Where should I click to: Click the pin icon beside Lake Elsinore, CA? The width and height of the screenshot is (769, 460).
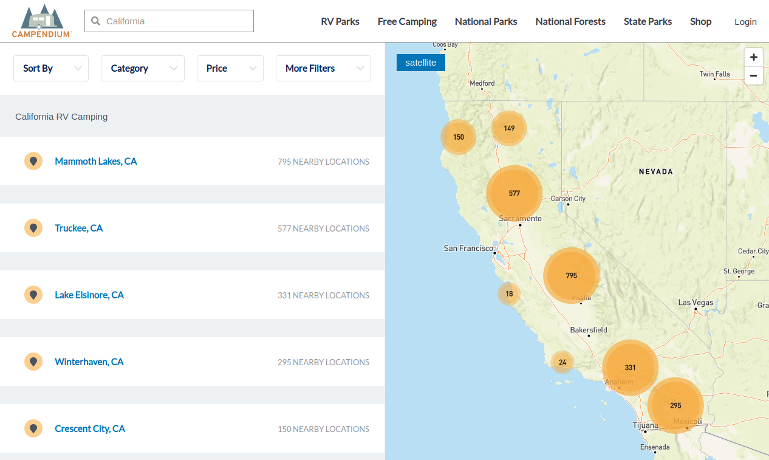[33, 295]
